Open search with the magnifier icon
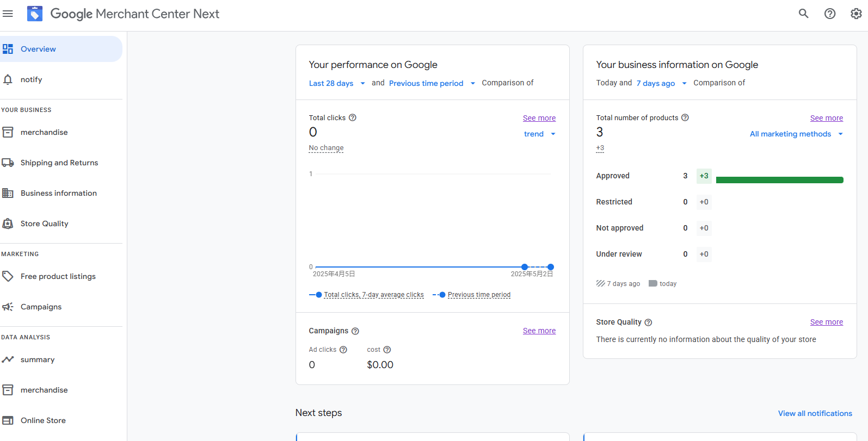The width and height of the screenshot is (868, 441). tap(804, 14)
